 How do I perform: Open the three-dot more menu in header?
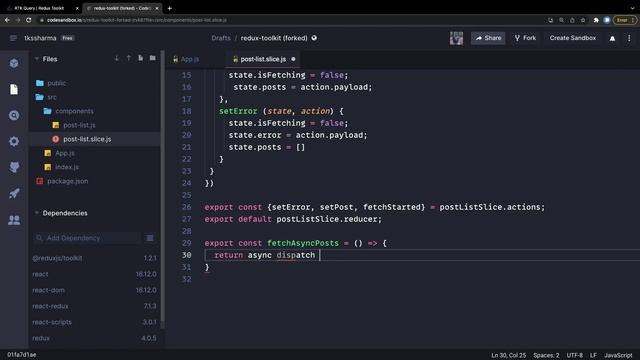click(x=629, y=38)
